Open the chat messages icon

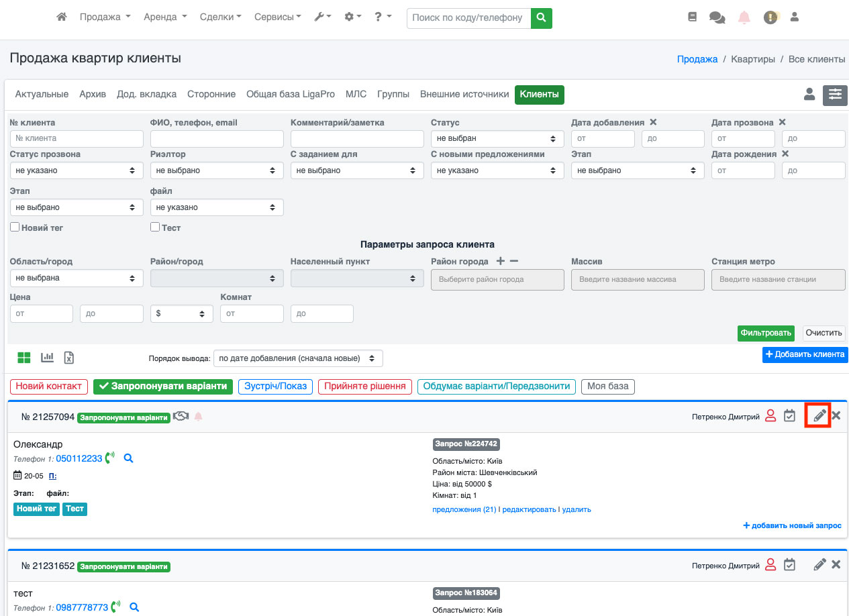[x=717, y=18]
